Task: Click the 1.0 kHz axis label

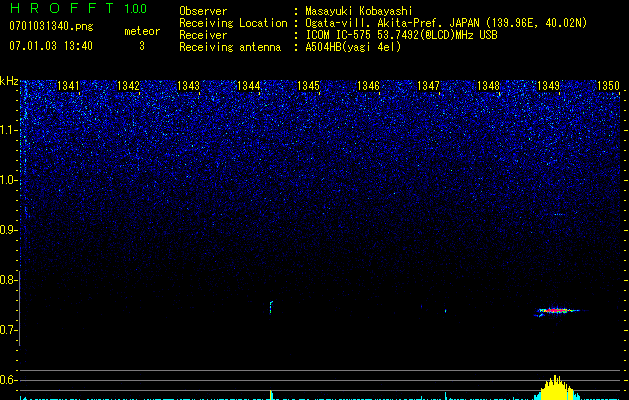Action: click(8, 180)
